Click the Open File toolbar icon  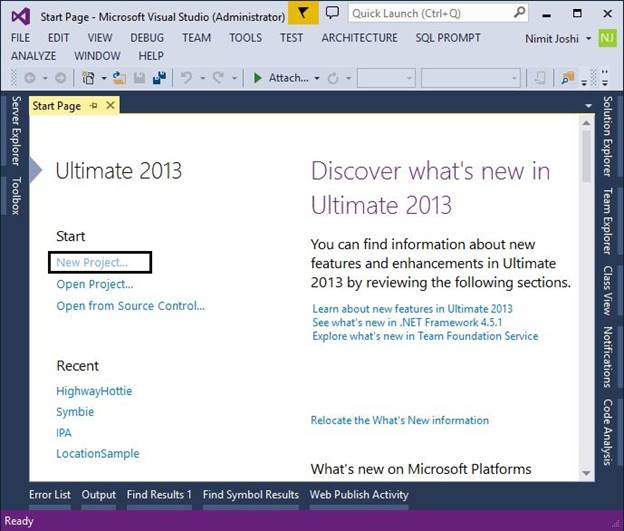point(119,78)
